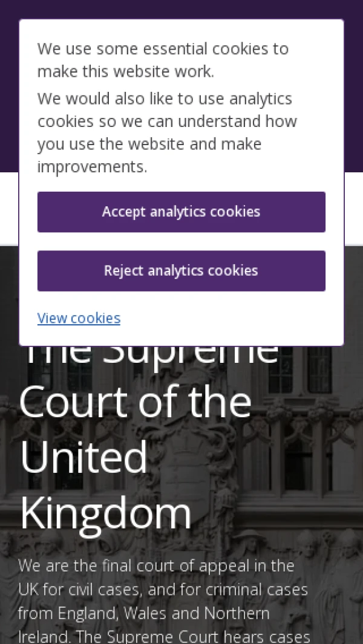This screenshot has height=644, width=363.
Task: Click the "England, Wales and Northern" text line
Action: pyautogui.click(x=143, y=613)
